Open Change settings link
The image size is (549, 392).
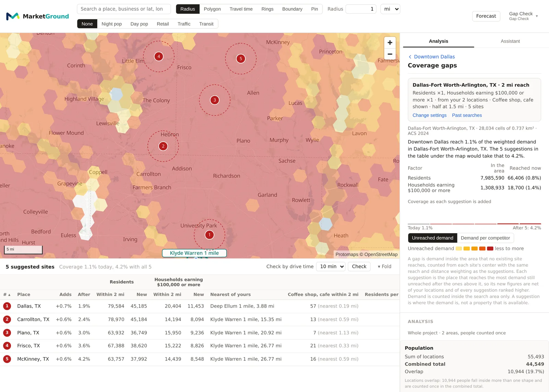(430, 115)
